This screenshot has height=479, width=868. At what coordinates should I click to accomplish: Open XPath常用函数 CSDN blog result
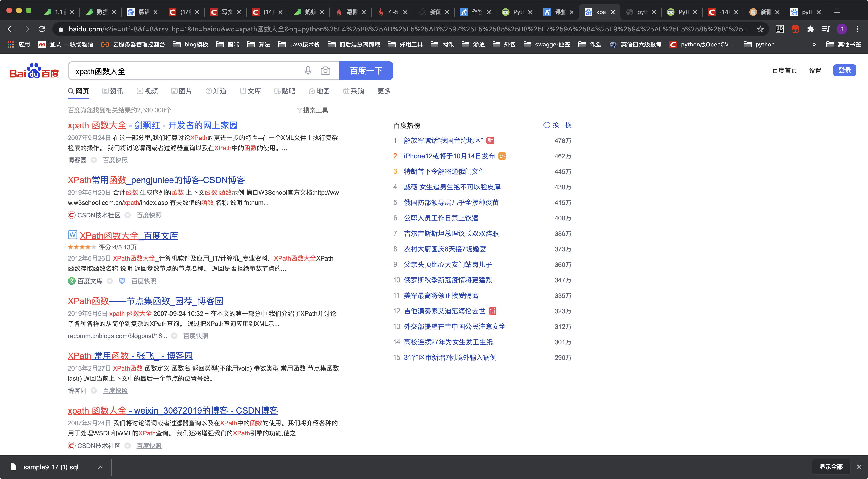[x=156, y=180]
